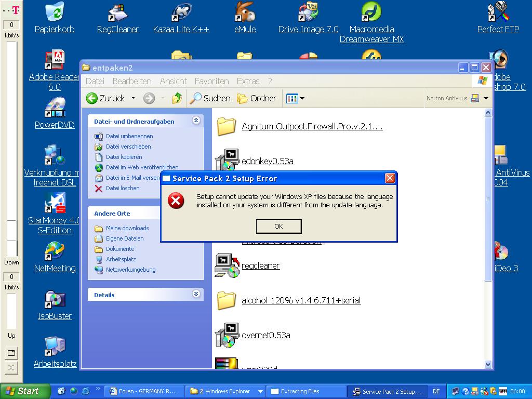
Task: Launch PowerDVD from the desktop
Action: pos(55,113)
